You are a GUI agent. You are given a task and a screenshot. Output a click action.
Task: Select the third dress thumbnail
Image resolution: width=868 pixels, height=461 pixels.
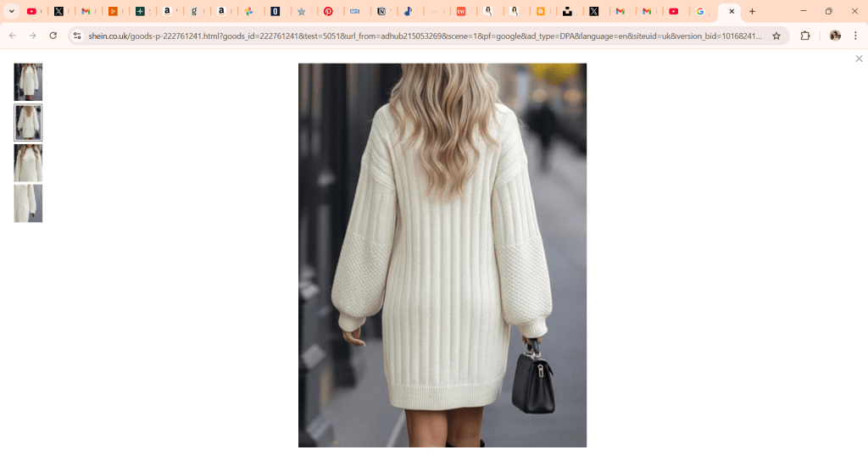[x=28, y=163]
